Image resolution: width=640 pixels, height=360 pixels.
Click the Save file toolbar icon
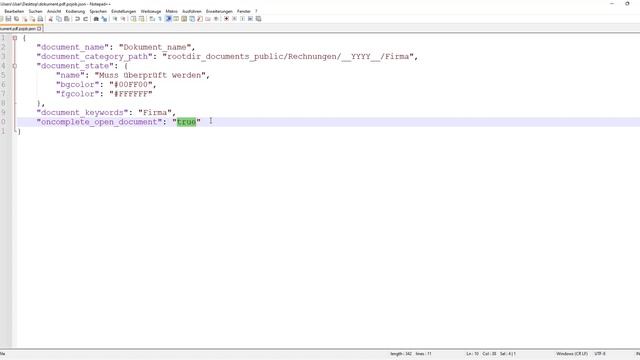(x=8, y=19)
